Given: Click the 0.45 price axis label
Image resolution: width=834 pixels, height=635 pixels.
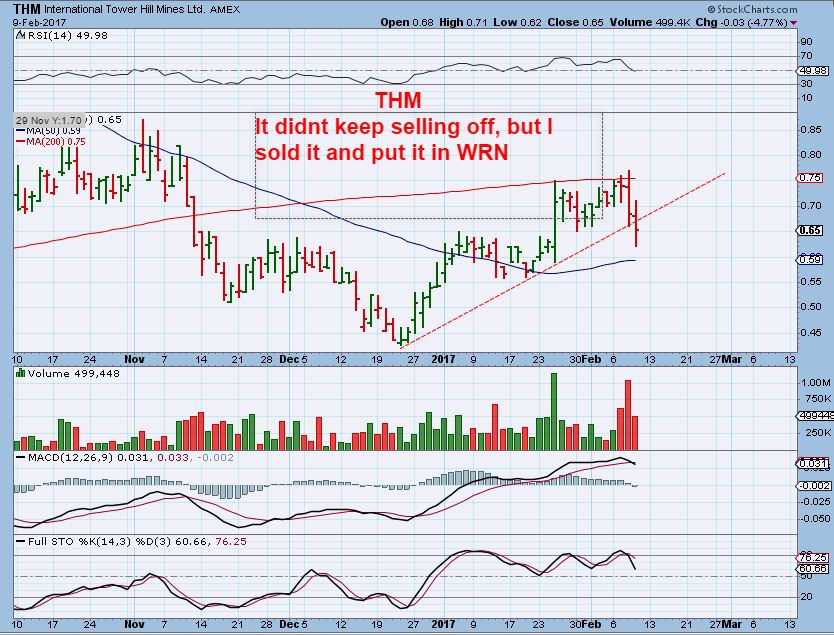Looking at the screenshot, I should click(x=810, y=332).
